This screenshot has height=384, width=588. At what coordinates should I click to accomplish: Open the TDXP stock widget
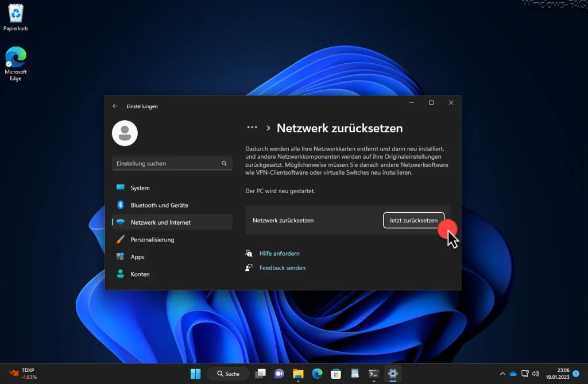click(22, 374)
